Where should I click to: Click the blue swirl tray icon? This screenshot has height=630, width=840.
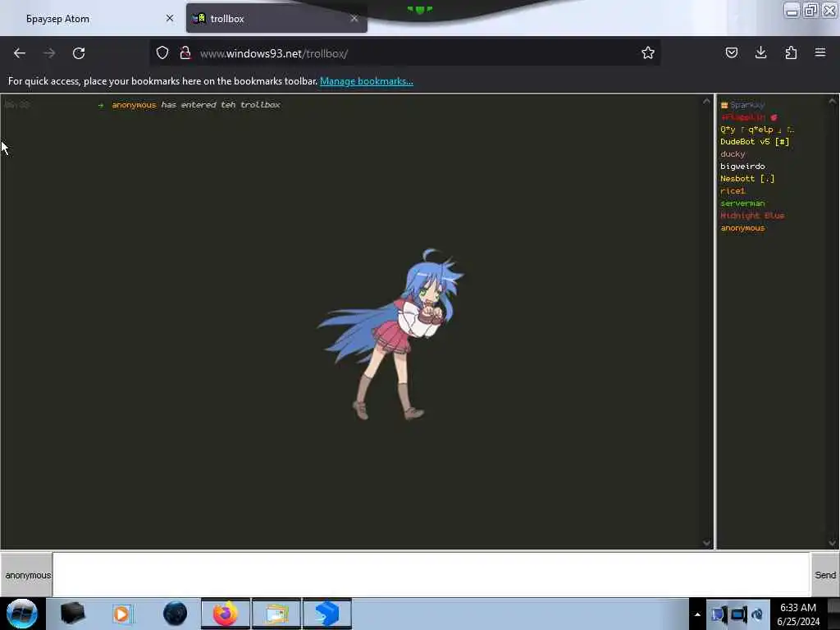[x=757, y=614]
